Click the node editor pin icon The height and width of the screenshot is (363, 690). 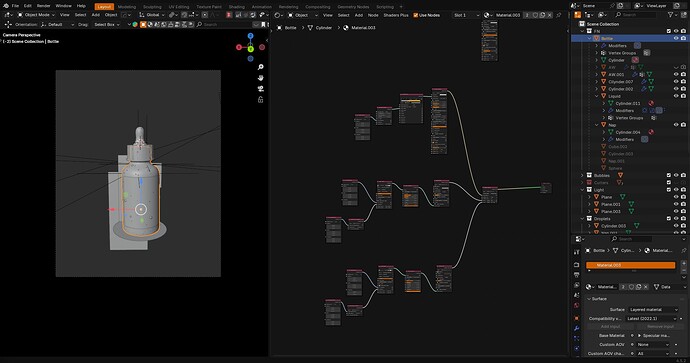coord(559,15)
